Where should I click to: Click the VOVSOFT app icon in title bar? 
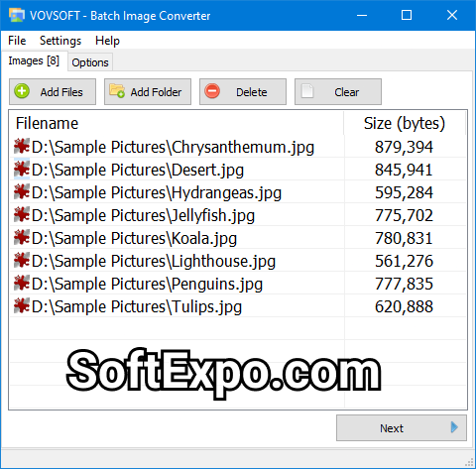pos(17,15)
